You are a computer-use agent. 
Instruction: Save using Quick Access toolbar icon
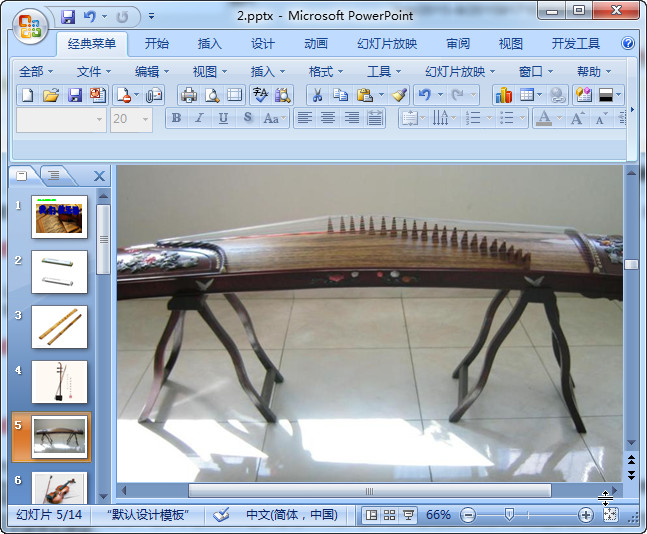68,17
